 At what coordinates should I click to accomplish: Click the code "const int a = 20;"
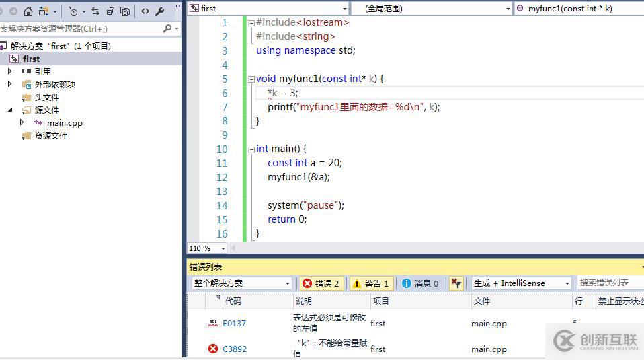click(x=305, y=163)
